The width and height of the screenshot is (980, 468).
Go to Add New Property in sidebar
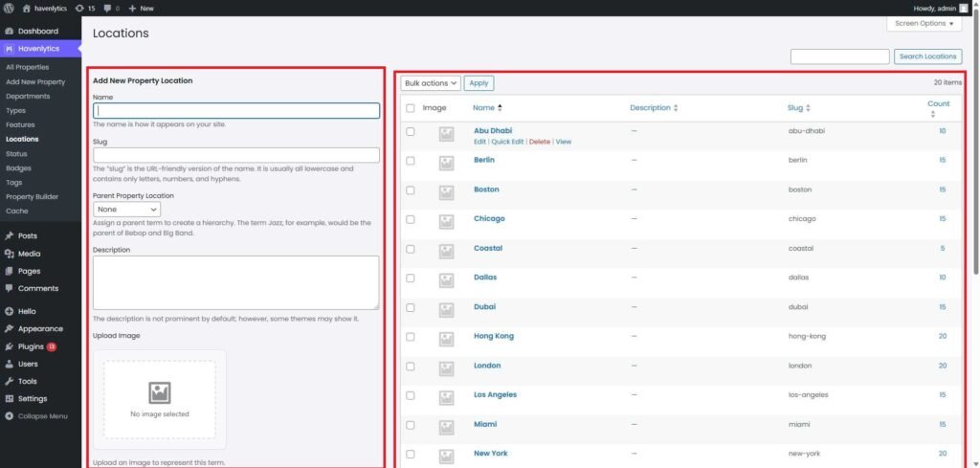pyautogui.click(x=35, y=82)
